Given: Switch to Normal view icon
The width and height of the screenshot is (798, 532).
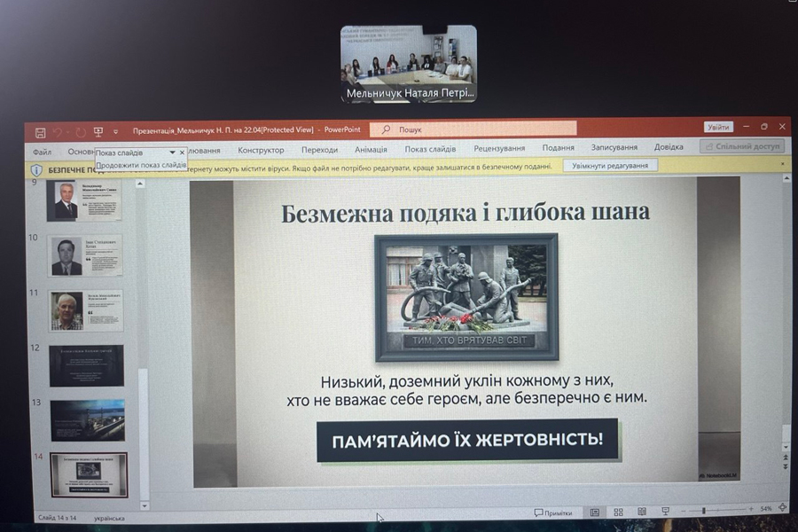Looking at the screenshot, I should pos(594,512).
